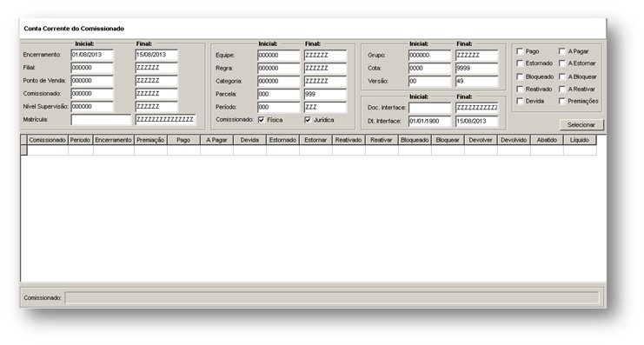Click the Devolvido column header
This screenshot has width=644, height=345.
[x=514, y=140]
